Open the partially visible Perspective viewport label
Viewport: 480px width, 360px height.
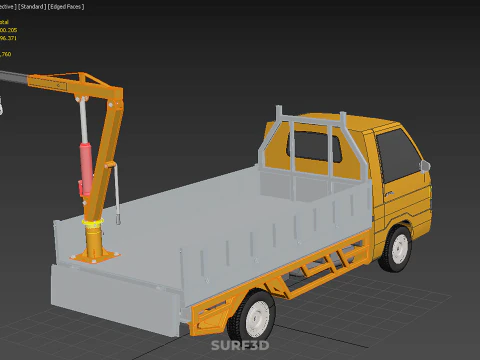click(x=8, y=7)
